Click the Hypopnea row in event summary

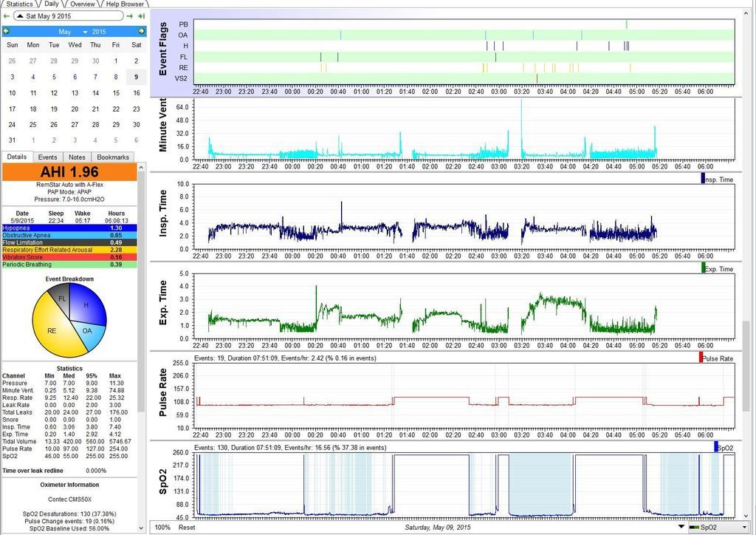tap(69, 228)
